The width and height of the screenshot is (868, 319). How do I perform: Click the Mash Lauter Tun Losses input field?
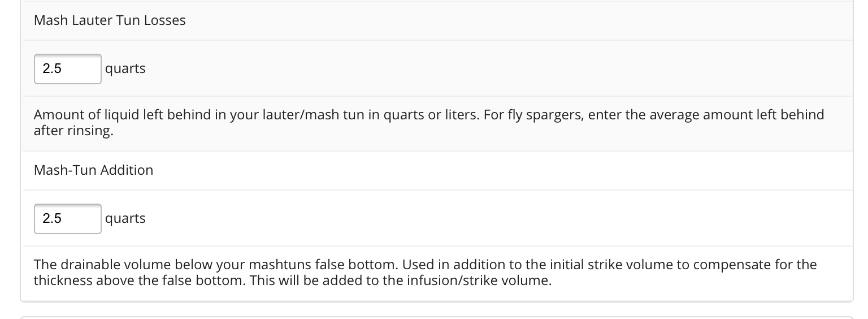67,69
